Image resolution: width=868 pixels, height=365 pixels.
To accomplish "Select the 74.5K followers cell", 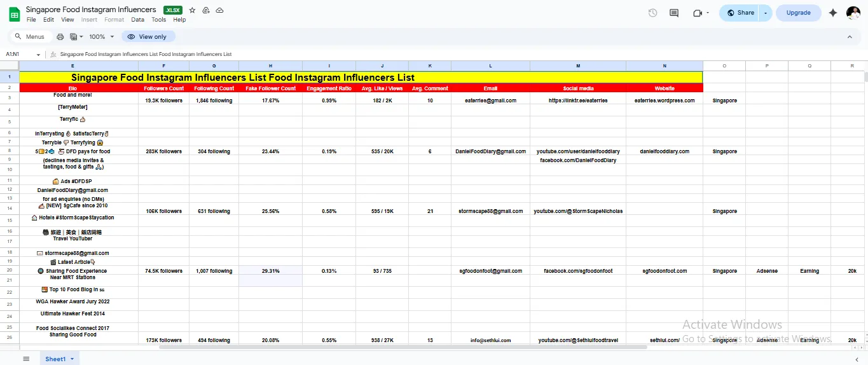I will [163, 271].
